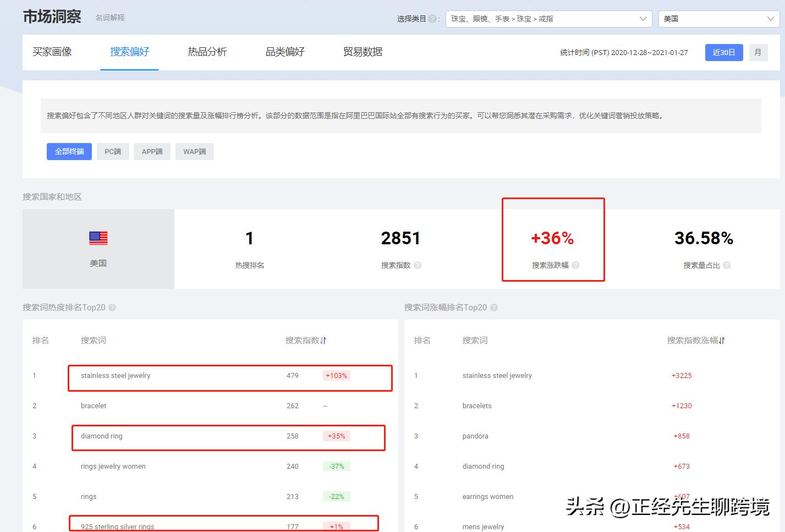Image resolution: width=785 pixels, height=532 pixels.
Task: Click the info icon next to 搜索指数
Action: coord(418,265)
